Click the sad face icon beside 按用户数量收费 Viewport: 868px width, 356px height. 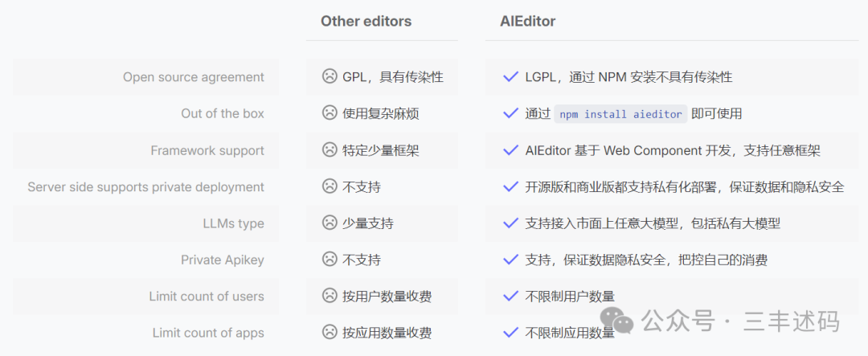(330, 296)
